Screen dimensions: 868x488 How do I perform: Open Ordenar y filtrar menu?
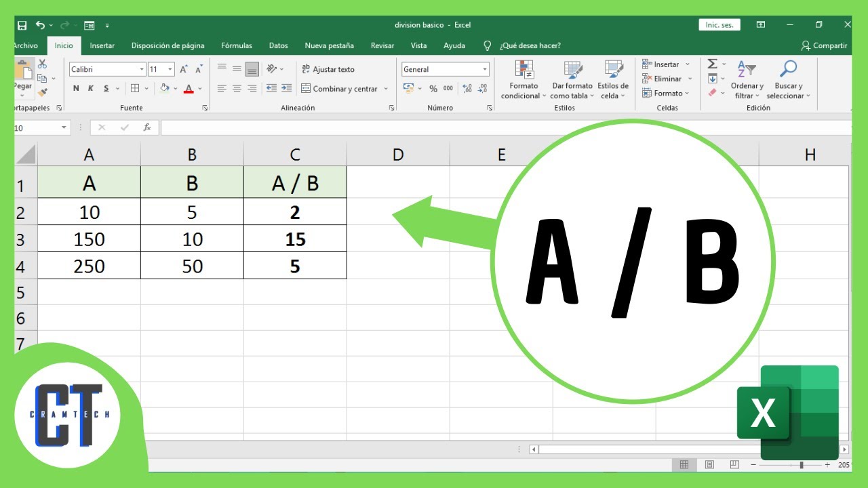[747, 80]
